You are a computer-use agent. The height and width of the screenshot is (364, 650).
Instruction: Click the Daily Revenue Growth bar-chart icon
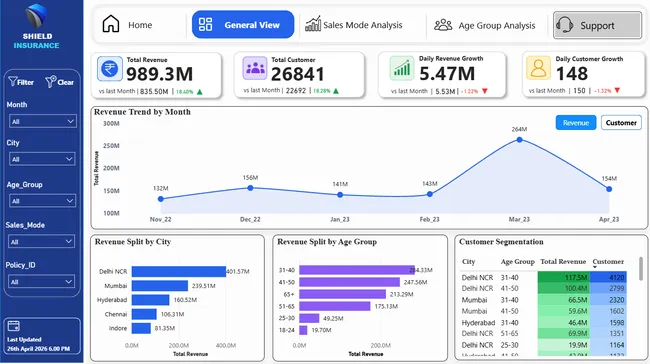[x=402, y=68]
